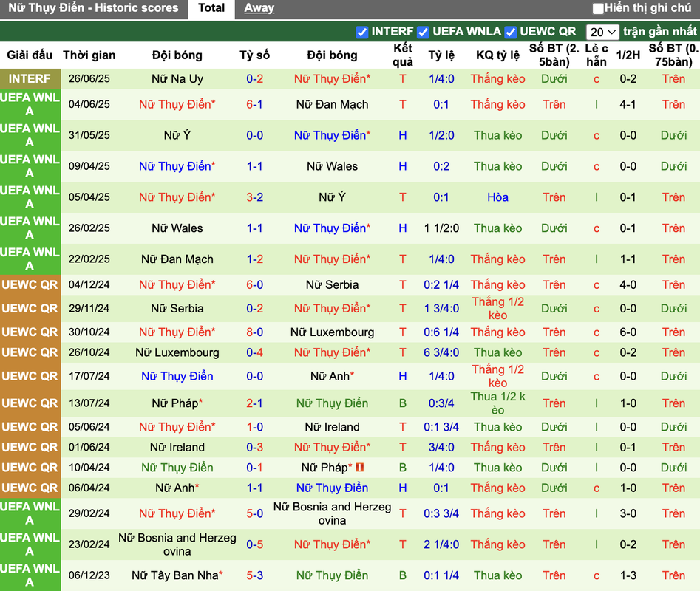Click Nữ Bosnia and Herzegovina home team on 23/02/24
Screen dimensions: 700x591
177,544
